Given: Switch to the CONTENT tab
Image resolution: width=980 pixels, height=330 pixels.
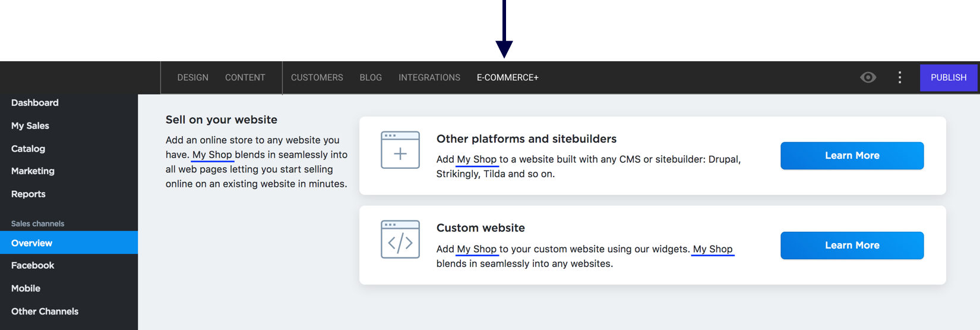Looking at the screenshot, I should pos(245,77).
